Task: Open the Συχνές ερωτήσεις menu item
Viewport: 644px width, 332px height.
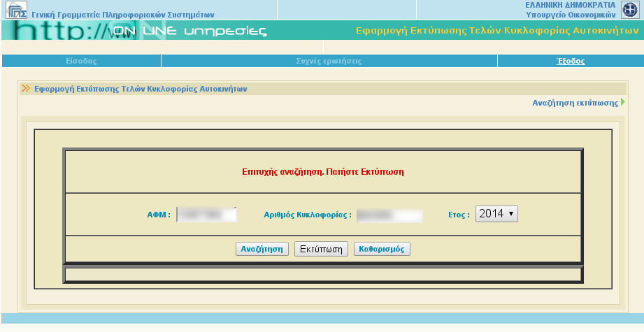Action: click(329, 61)
